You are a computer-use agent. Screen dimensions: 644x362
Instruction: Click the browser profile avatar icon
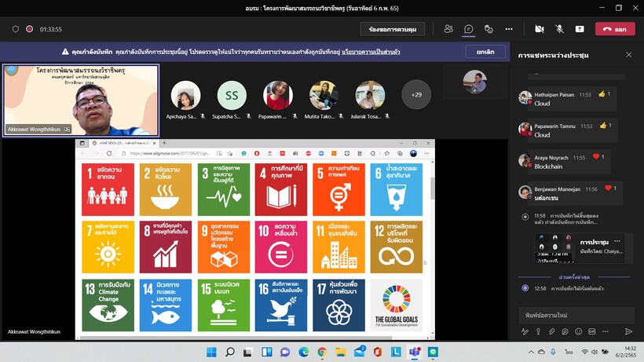click(x=414, y=153)
